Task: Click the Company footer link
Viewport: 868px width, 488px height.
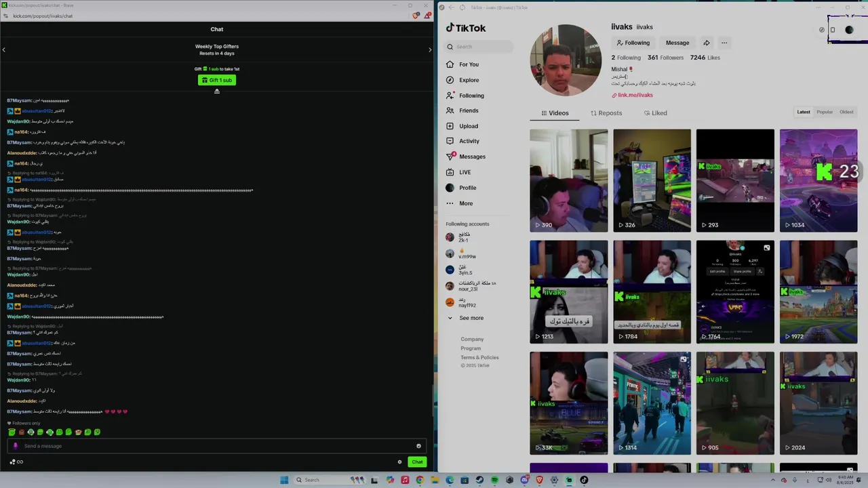Action: [472, 339]
